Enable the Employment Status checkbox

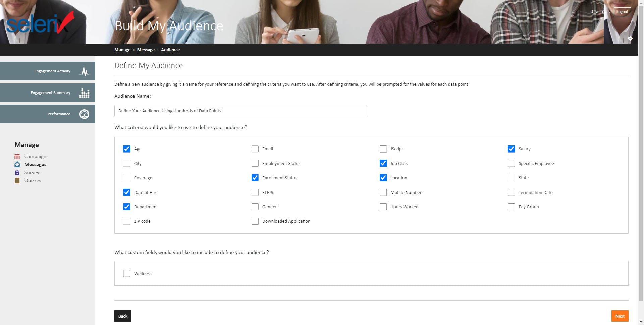pos(255,163)
